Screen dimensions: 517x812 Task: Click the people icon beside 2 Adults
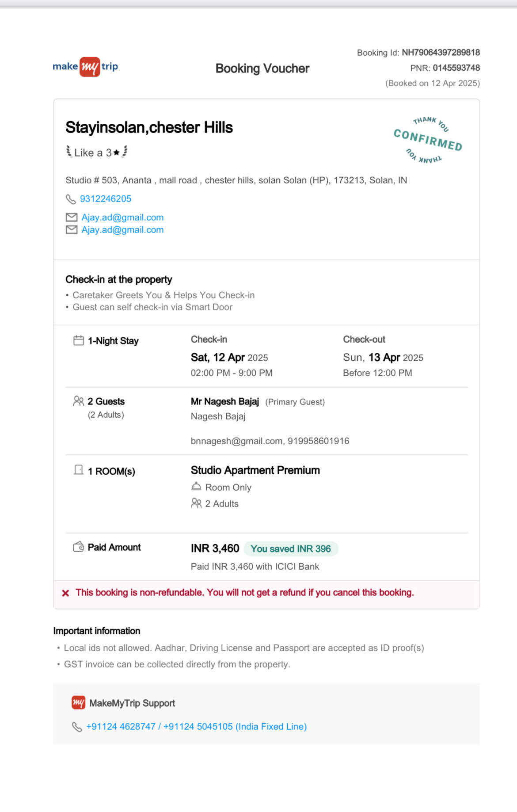pyautogui.click(x=196, y=503)
